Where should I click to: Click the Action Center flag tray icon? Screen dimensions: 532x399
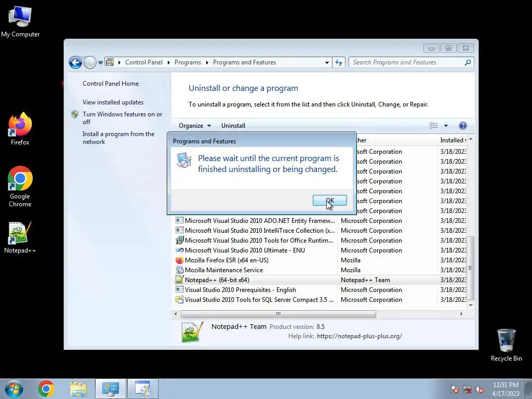pos(454,389)
